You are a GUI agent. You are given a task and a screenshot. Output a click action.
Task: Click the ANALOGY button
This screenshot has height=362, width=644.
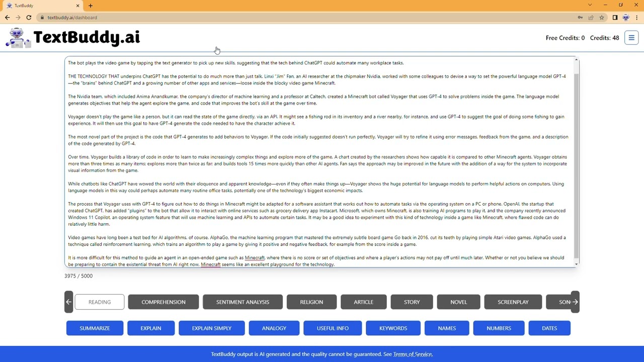274,328
